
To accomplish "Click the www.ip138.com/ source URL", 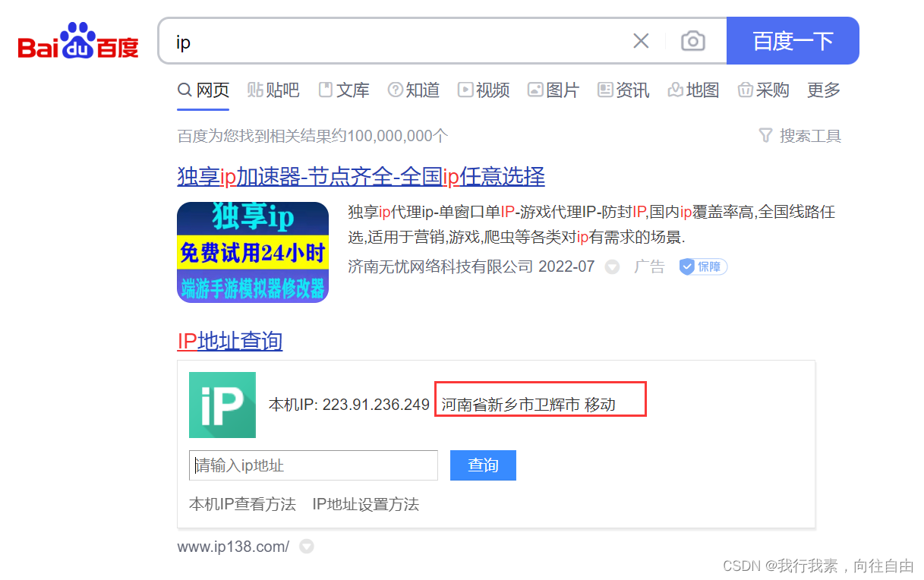I will (233, 547).
